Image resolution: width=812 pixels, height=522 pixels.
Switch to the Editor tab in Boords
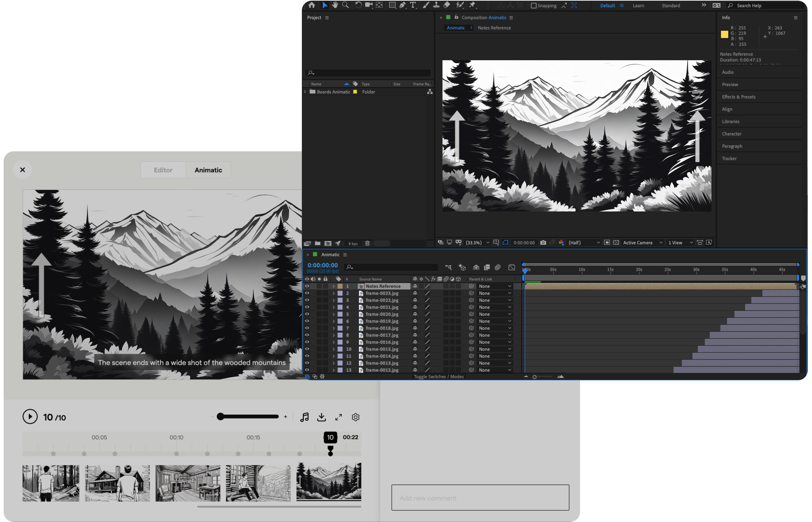click(163, 170)
